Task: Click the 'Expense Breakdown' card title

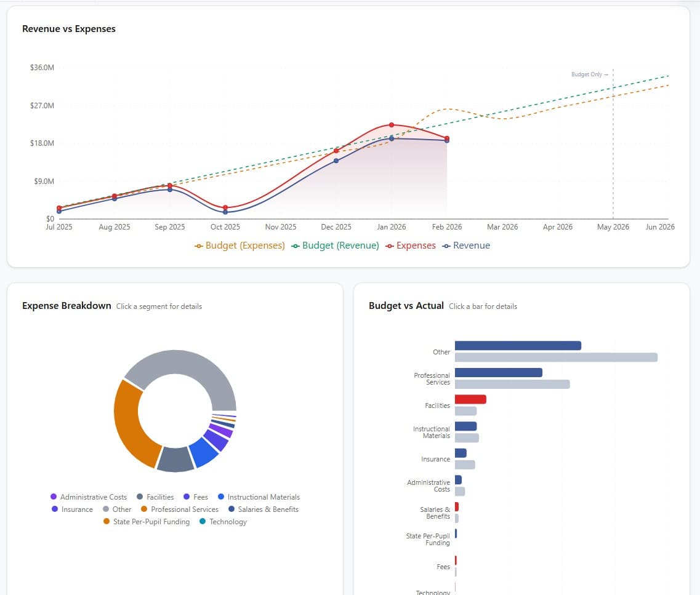Action: (66, 306)
